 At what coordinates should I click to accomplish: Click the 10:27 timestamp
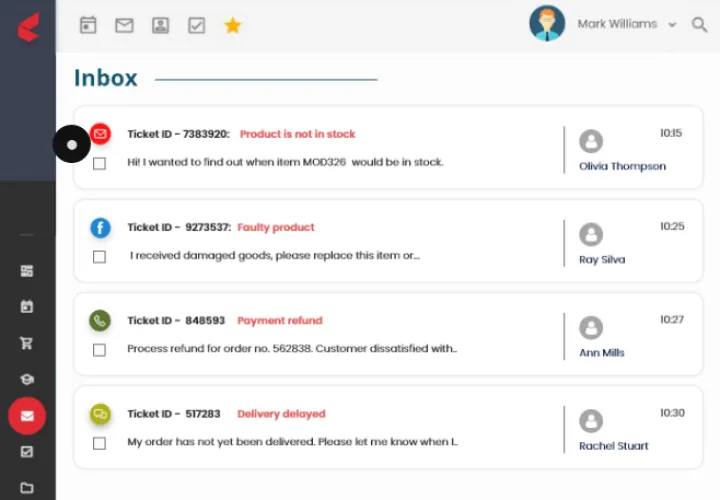point(672,320)
